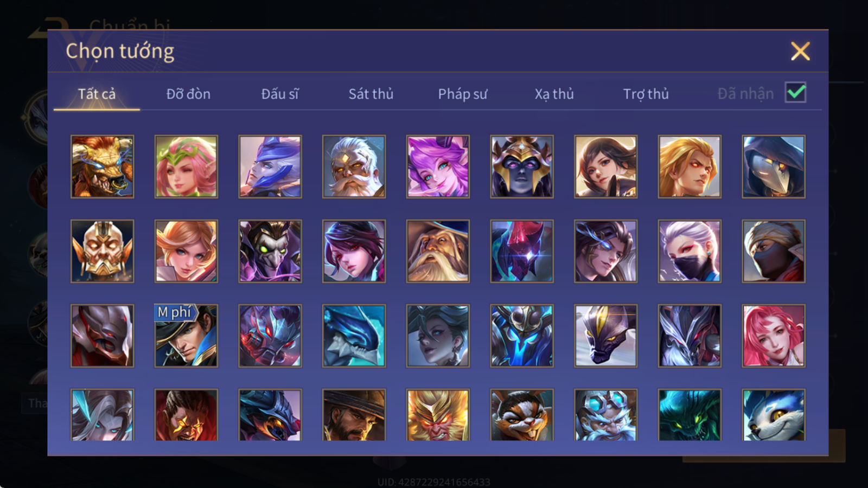The image size is (868, 488).
Task: Pick the white-bearded old hero with forehead gem
Action: (x=354, y=166)
